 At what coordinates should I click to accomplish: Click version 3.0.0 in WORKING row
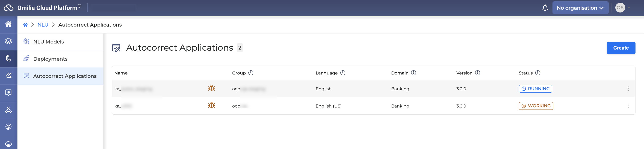coord(461,106)
